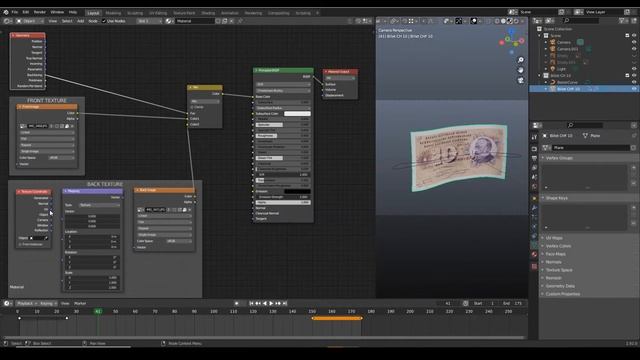Expand the Shape Keys panel

click(557, 198)
